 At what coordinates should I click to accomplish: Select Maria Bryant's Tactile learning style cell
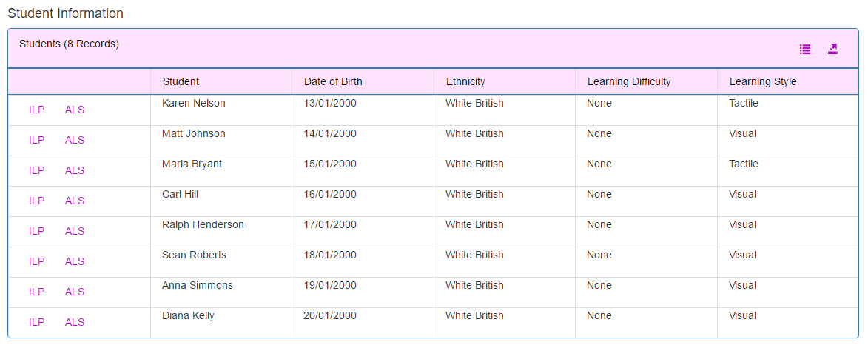788,170
